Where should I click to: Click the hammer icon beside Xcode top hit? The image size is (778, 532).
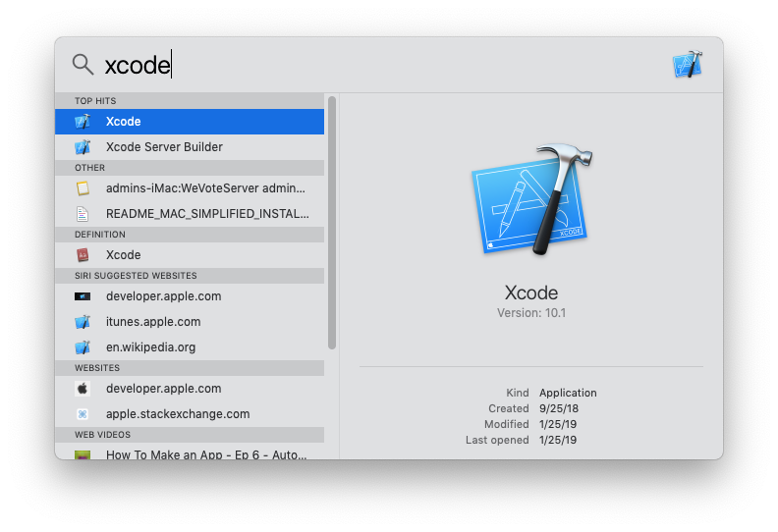click(83, 122)
